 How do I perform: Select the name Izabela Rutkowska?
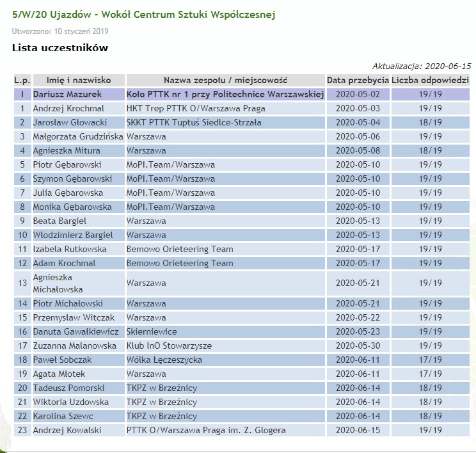tap(70, 250)
